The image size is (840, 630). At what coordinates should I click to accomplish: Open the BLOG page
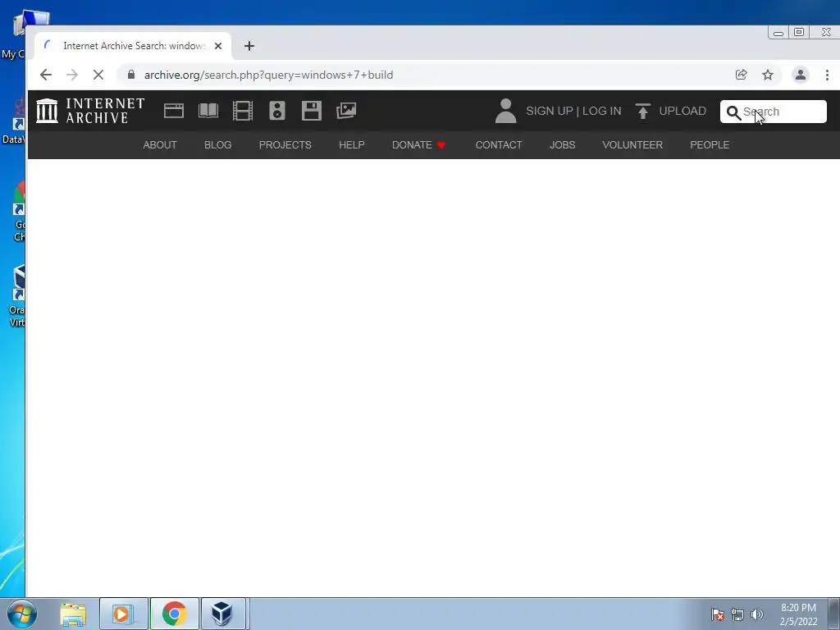coord(217,145)
